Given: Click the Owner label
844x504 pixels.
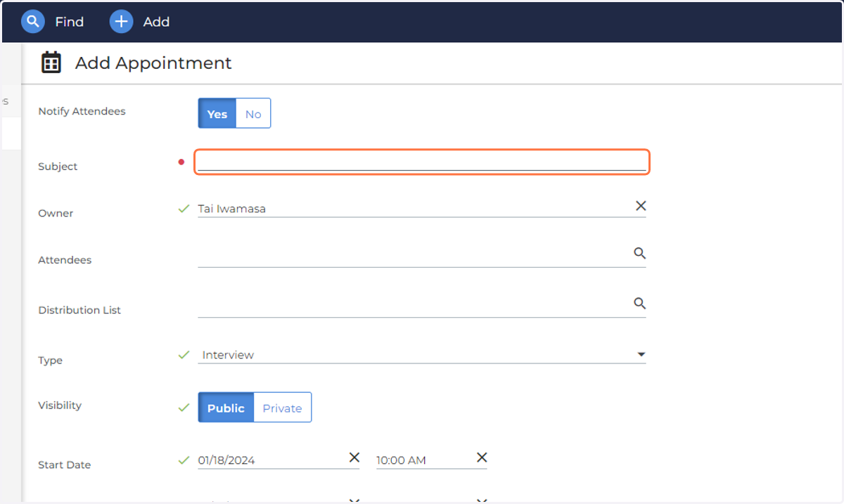Looking at the screenshot, I should pyautogui.click(x=56, y=213).
